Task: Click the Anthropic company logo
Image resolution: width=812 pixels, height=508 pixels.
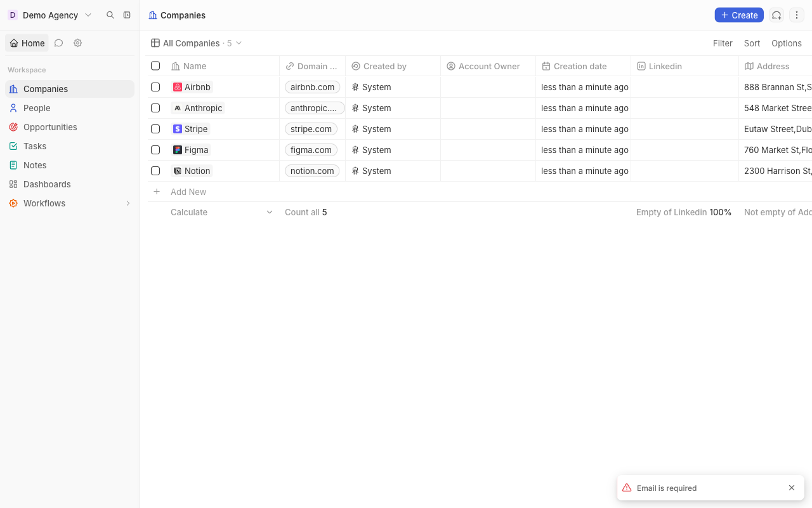Action: pyautogui.click(x=178, y=108)
